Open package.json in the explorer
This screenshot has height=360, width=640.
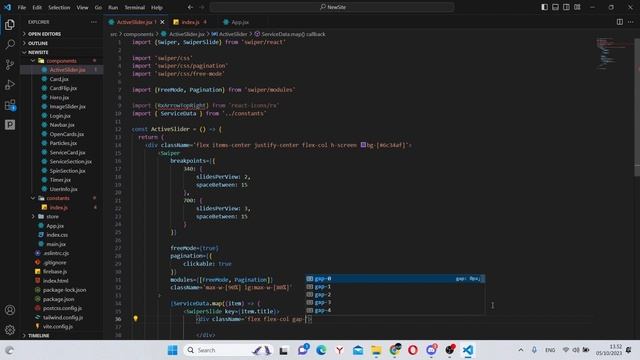pyautogui.click(x=58, y=299)
